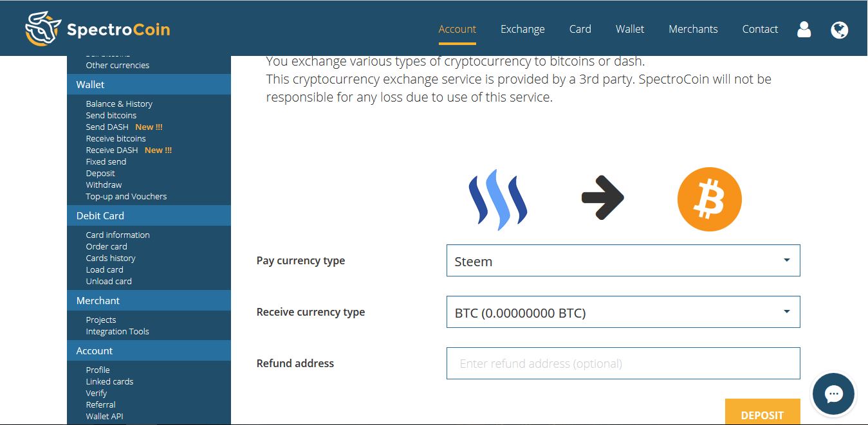
Task: Select the Wallet section header in the sidebar
Action: click(149, 84)
